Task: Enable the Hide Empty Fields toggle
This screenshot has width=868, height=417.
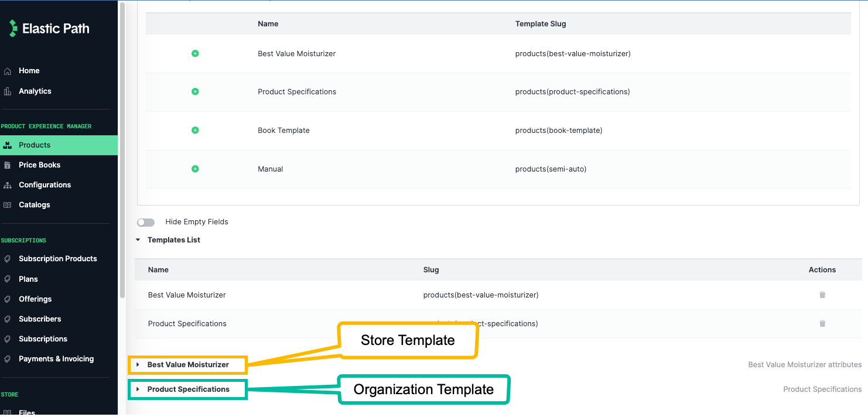Action: tap(146, 222)
